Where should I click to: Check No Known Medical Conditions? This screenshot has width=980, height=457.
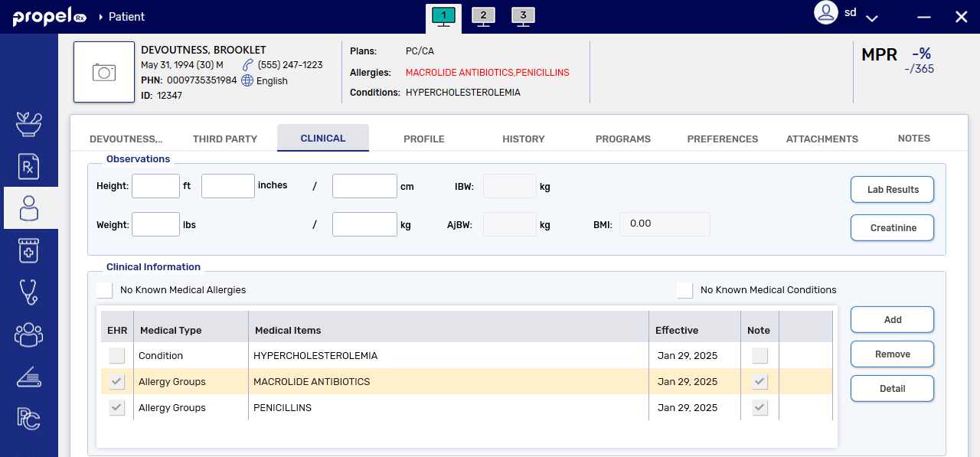pyautogui.click(x=684, y=290)
